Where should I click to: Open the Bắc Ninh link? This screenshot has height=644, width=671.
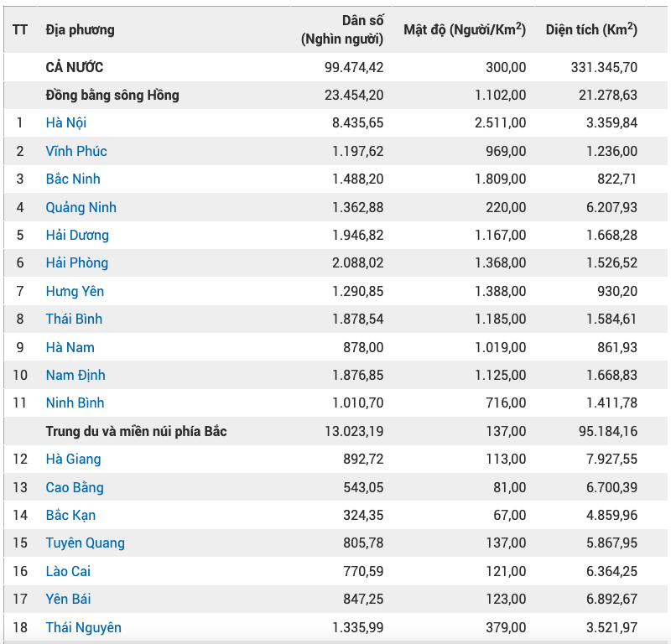coord(73,179)
